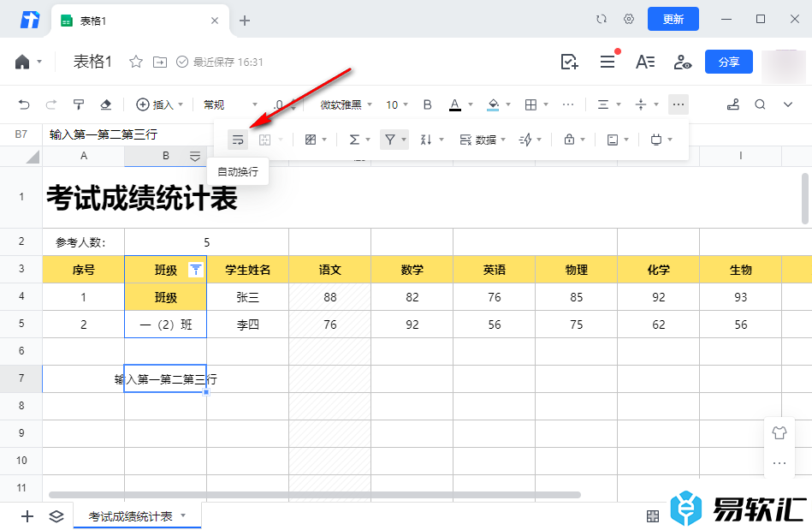Click the blue 分享 share button

pyautogui.click(x=729, y=63)
